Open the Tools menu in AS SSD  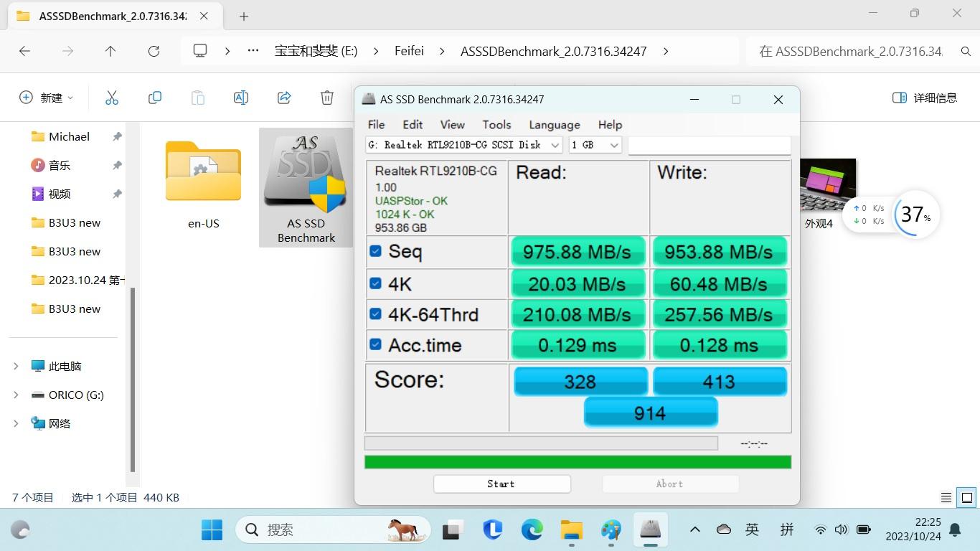[496, 125]
